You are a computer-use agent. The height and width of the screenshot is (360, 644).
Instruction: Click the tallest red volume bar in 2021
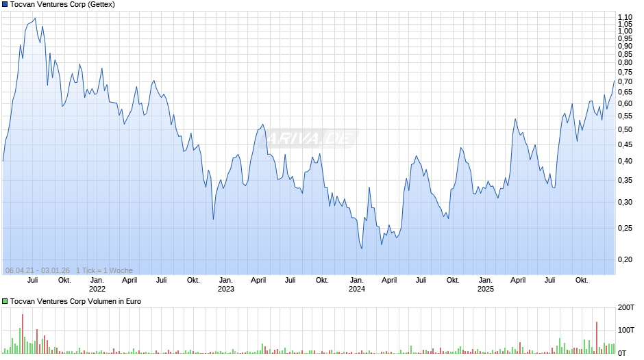[x=23, y=334]
